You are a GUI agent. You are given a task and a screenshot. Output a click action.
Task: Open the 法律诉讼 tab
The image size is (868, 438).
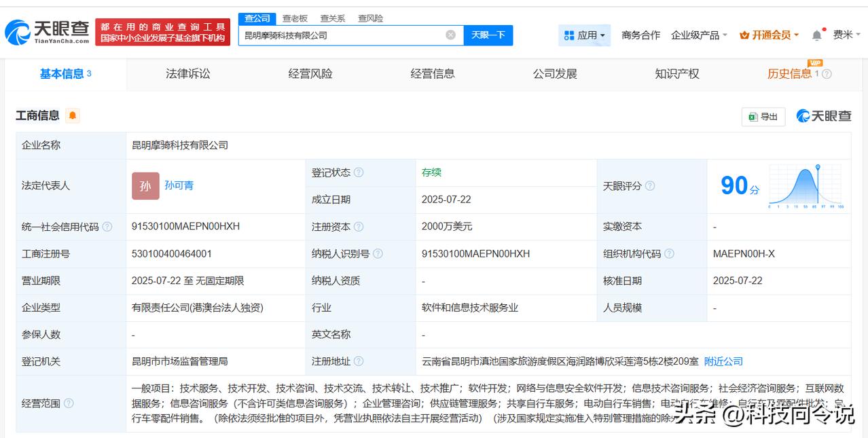point(188,74)
